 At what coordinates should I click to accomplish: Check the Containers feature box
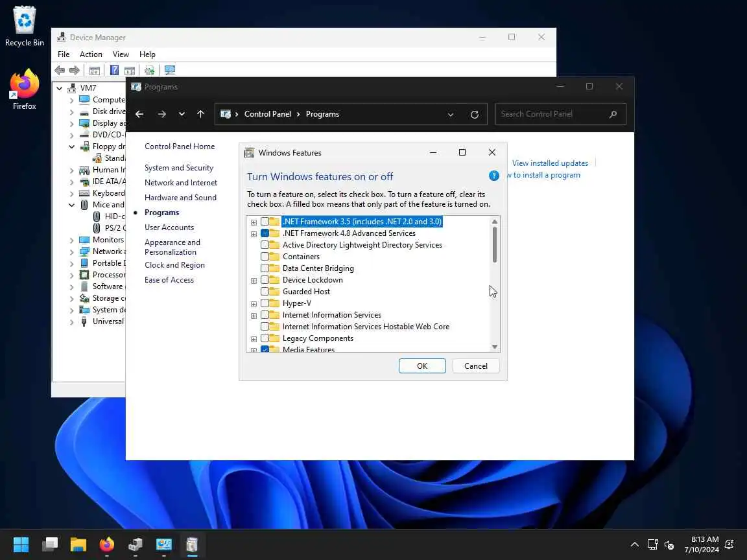265,257
